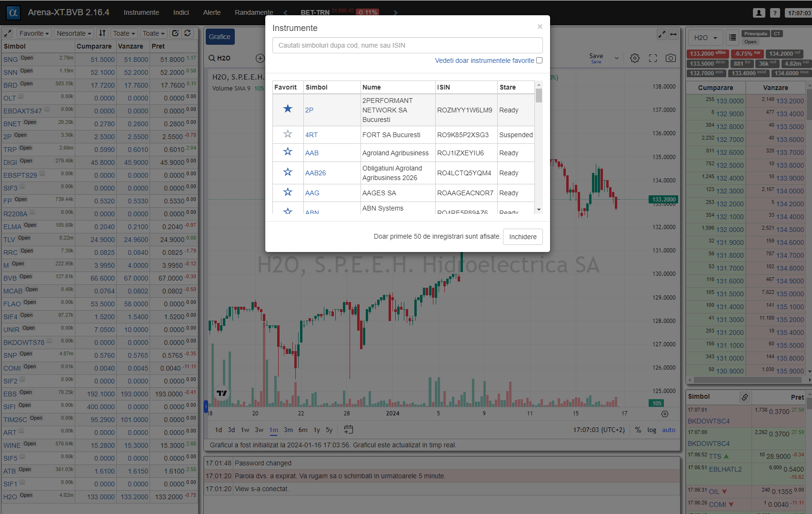812x514 pixels.
Task: Open the Indici menu
Action: tap(181, 12)
